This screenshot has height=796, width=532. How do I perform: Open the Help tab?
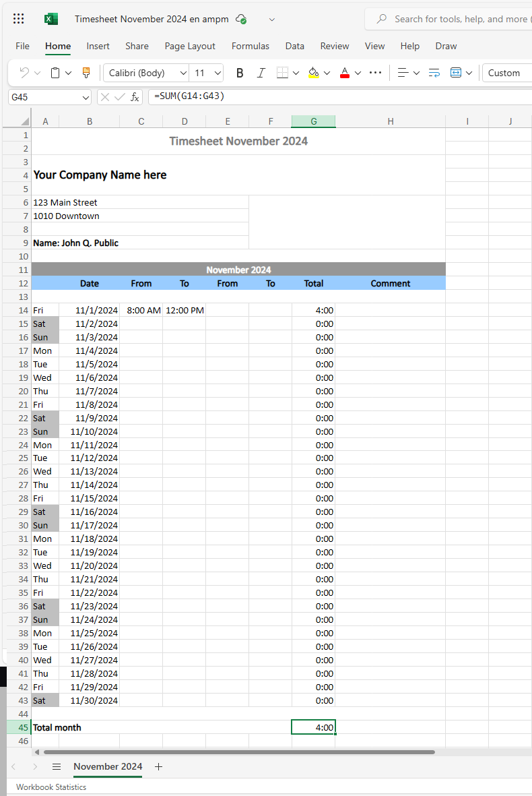pyautogui.click(x=410, y=46)
